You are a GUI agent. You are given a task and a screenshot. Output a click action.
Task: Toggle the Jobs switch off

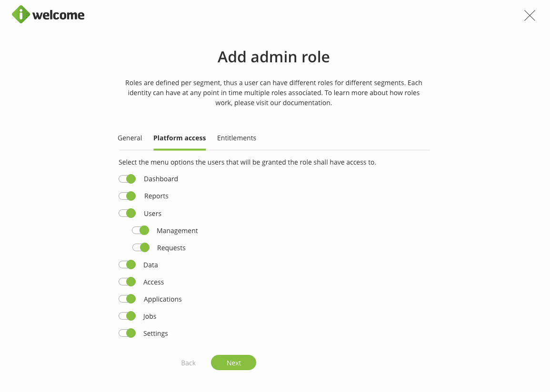tap(127, 316)
